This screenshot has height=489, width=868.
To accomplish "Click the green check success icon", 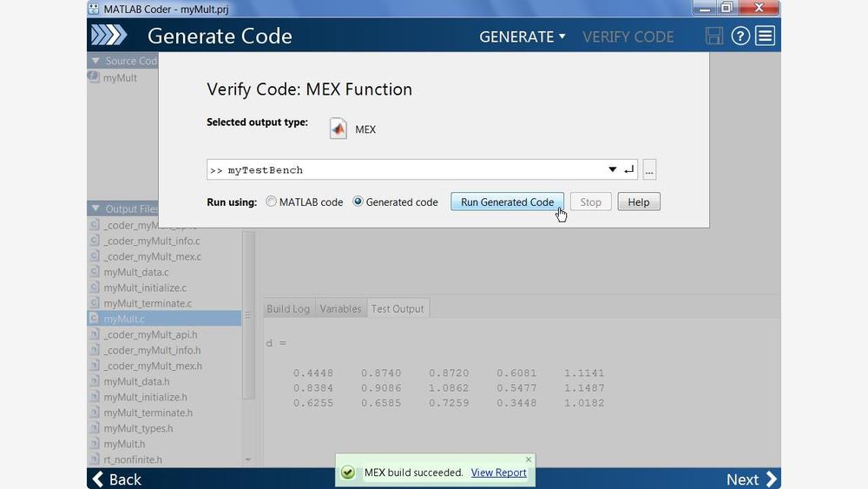I will point(348,472).
